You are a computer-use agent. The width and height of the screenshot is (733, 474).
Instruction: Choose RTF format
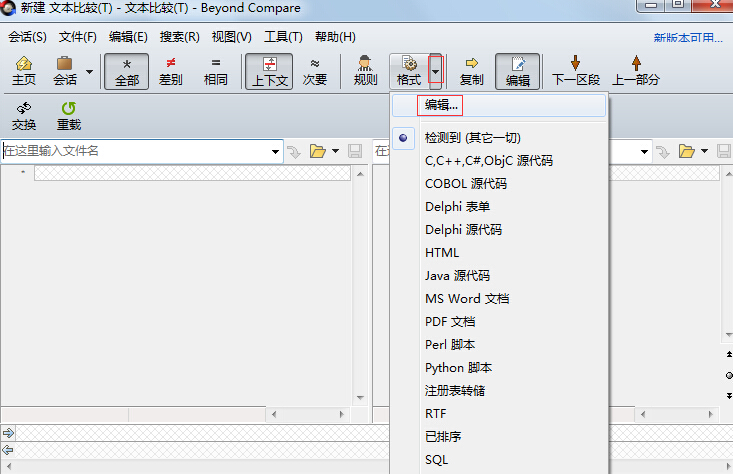[499, 413]
